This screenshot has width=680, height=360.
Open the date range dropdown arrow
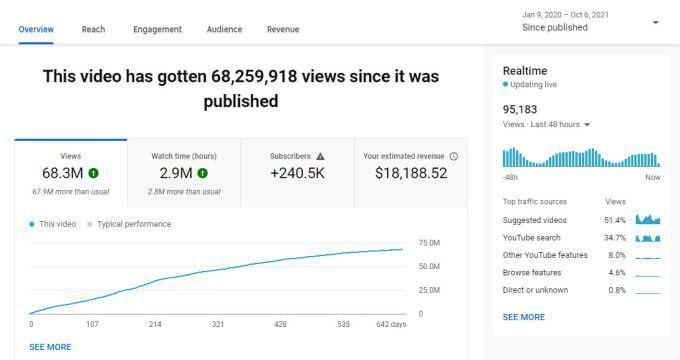point(655,22)
